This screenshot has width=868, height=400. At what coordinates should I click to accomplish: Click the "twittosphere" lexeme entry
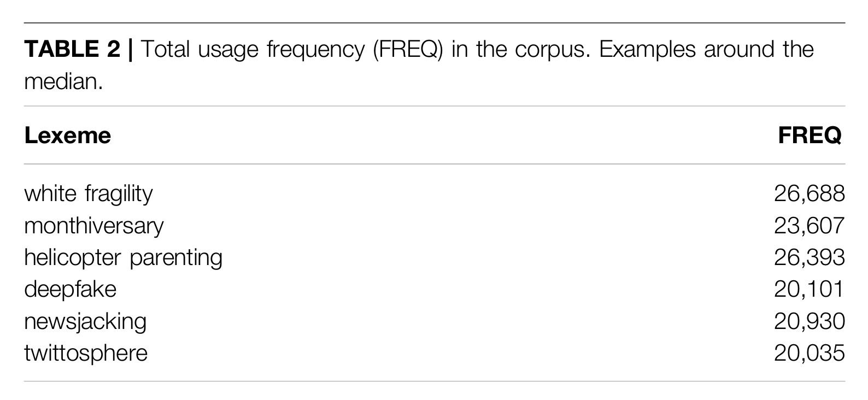tap(86, 353)
